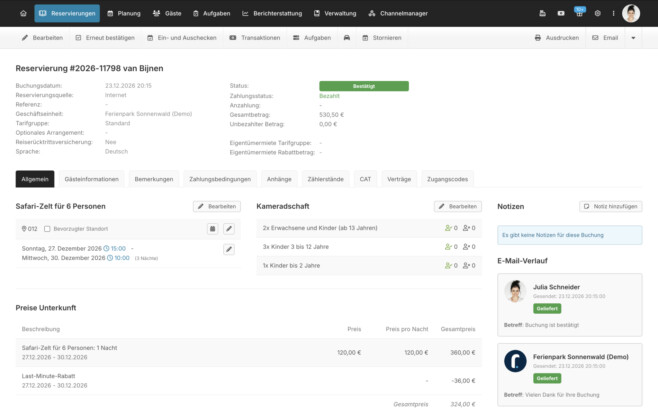Viewport: 658px width, 413px height.
Task: Click the 'Bezahlt' payment status text
Action: [x=329, y=96]
